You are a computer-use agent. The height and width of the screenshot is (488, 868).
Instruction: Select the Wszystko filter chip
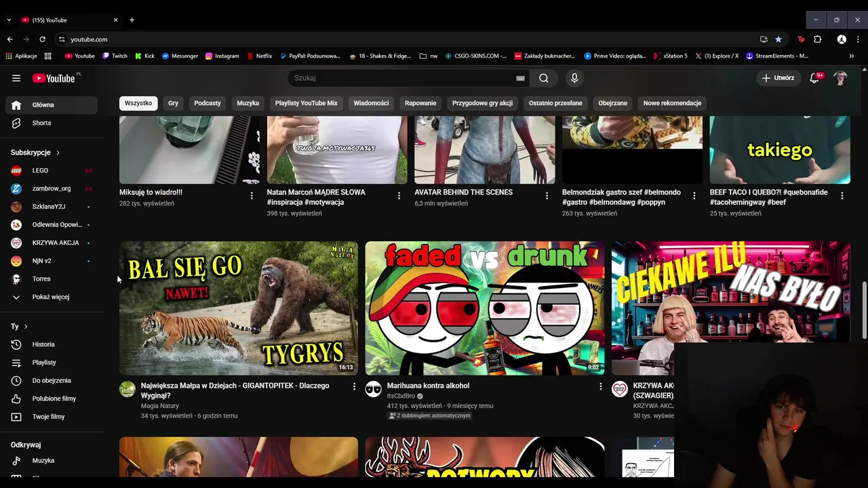[138, 103]
